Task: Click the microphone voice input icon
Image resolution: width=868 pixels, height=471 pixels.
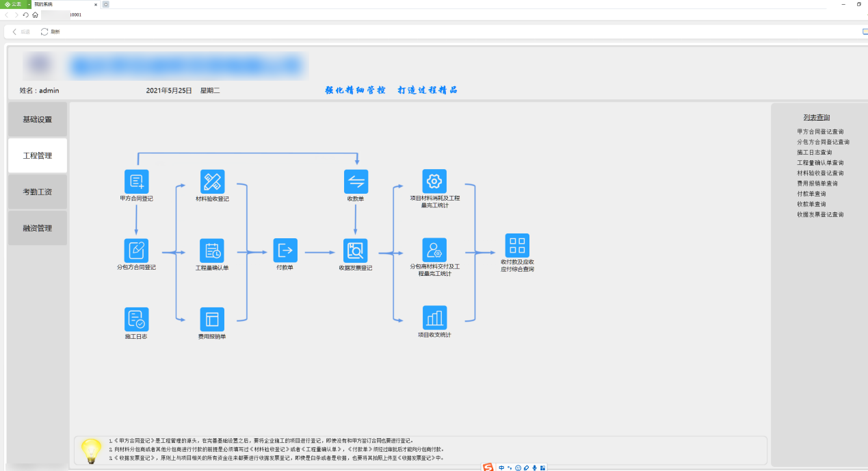Action: pos(534,468)
